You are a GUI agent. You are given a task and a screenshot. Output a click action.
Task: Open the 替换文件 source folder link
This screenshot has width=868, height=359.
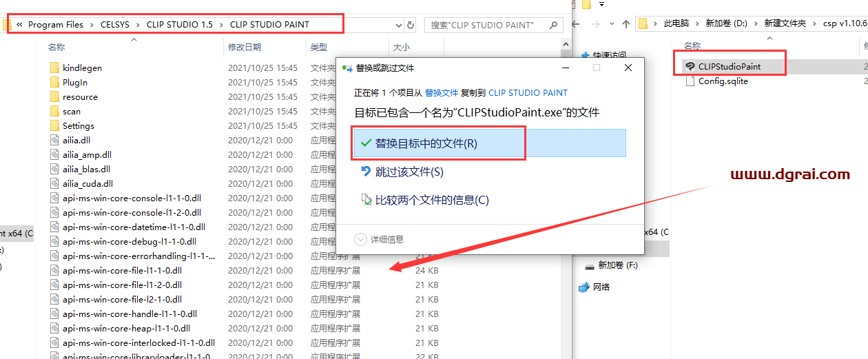click(442, 92)
